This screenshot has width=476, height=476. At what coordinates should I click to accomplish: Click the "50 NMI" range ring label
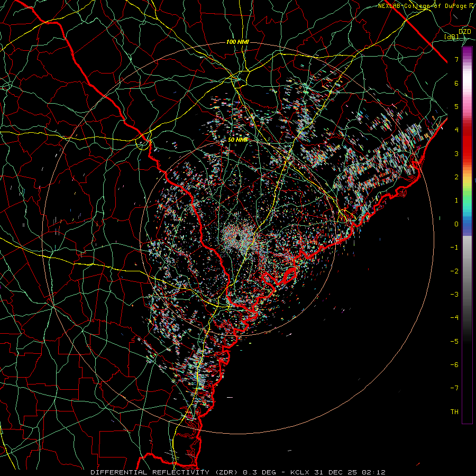click(x=237, y=140)
